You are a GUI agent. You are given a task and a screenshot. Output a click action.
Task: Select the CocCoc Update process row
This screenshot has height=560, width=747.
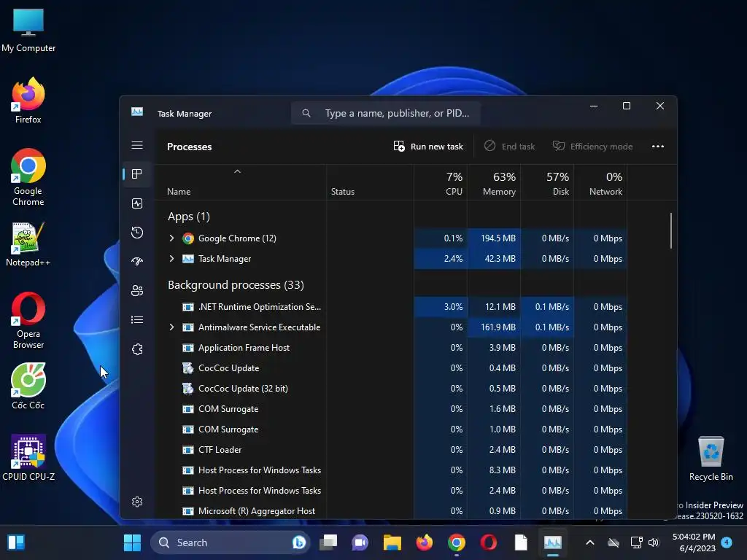[391, 368]
